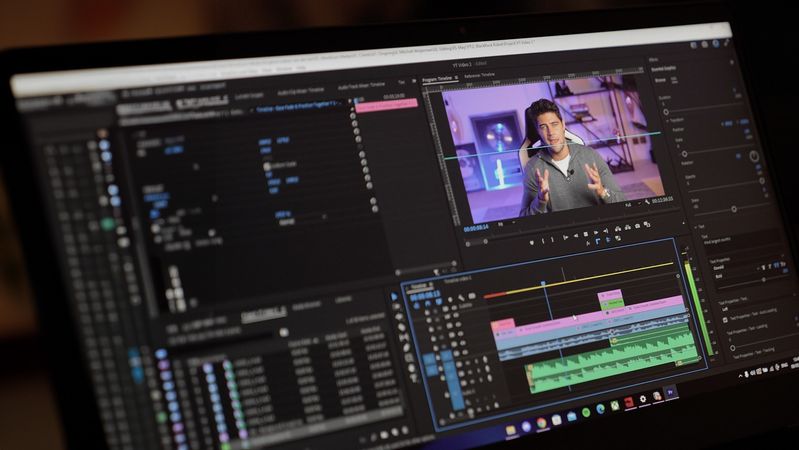Select the Selection tool in the tools panel

(x=396, y=294)
